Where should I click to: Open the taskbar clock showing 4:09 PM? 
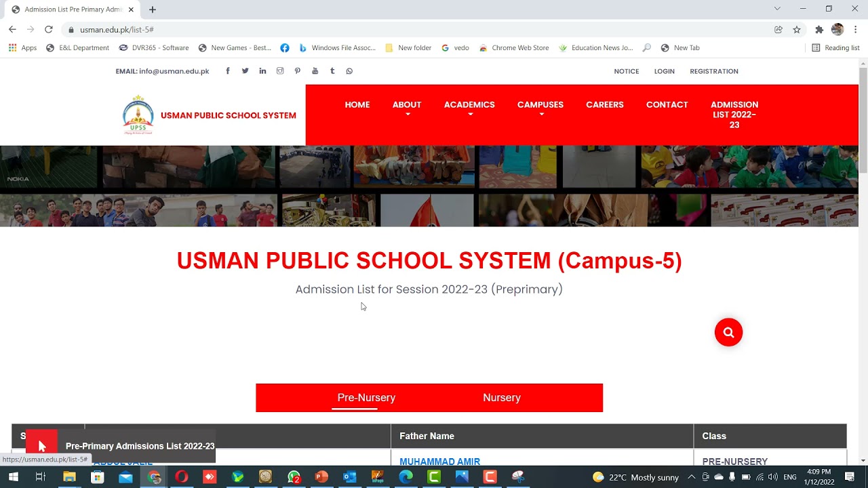tap(818, 477)
